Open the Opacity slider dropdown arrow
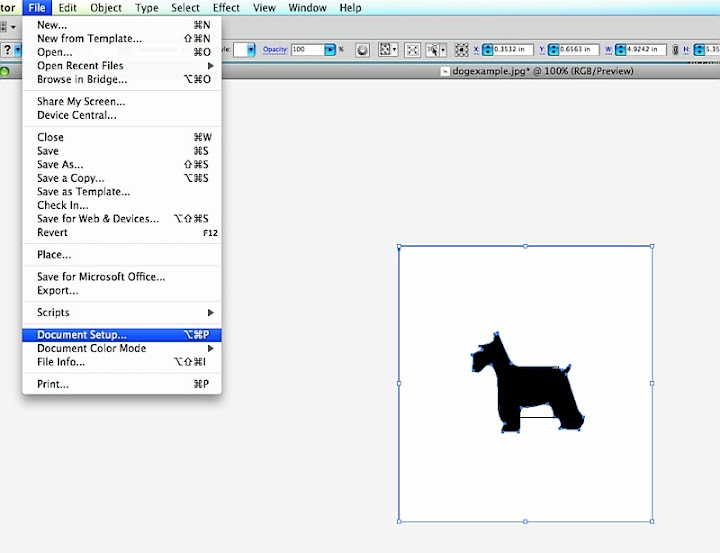This screenshot has width=720, height=553. pyautogui.click(x=331, y=49)
